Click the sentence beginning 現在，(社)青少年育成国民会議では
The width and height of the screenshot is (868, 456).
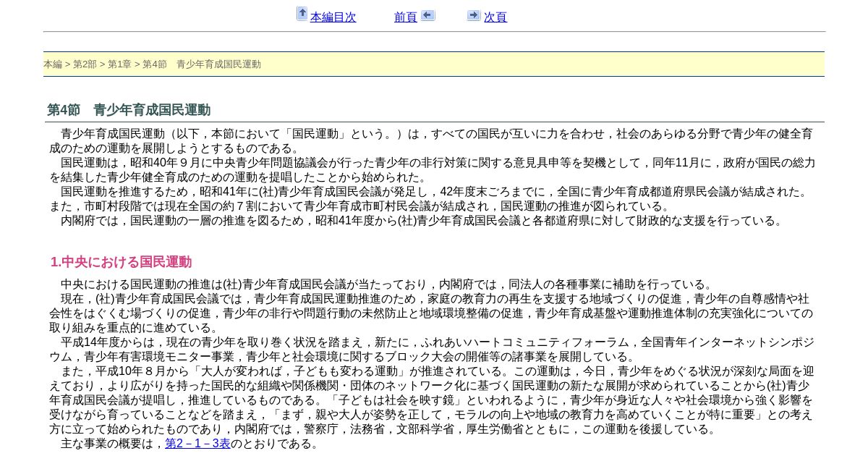(433, 313)
